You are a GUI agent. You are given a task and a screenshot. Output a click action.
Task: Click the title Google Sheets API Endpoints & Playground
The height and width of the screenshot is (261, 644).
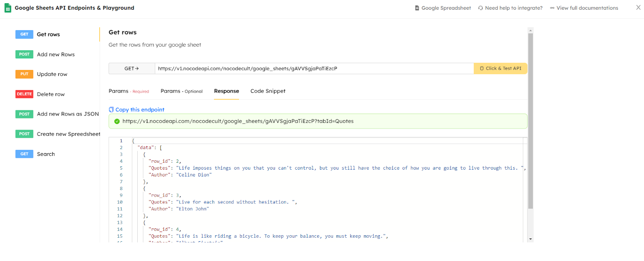click(x=74, y=8)
